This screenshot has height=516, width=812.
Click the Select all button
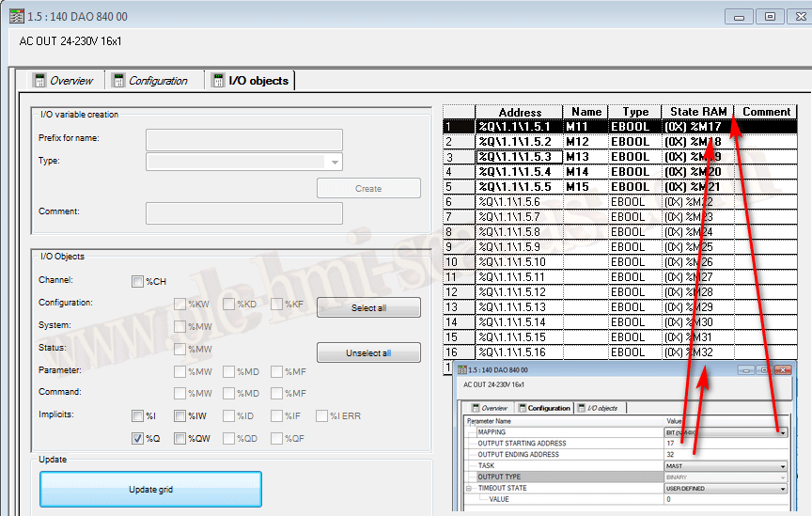pyautogui.click(x=368, y=307)
